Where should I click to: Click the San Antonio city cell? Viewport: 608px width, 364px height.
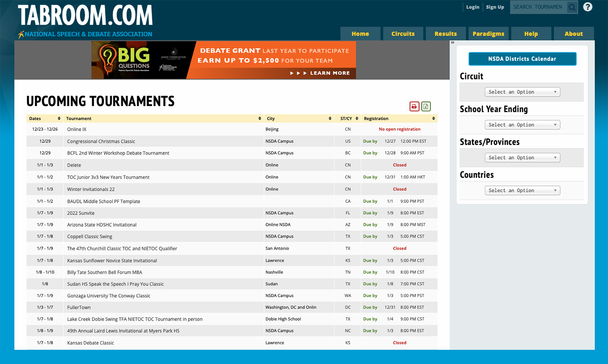(x=277, y=248)
